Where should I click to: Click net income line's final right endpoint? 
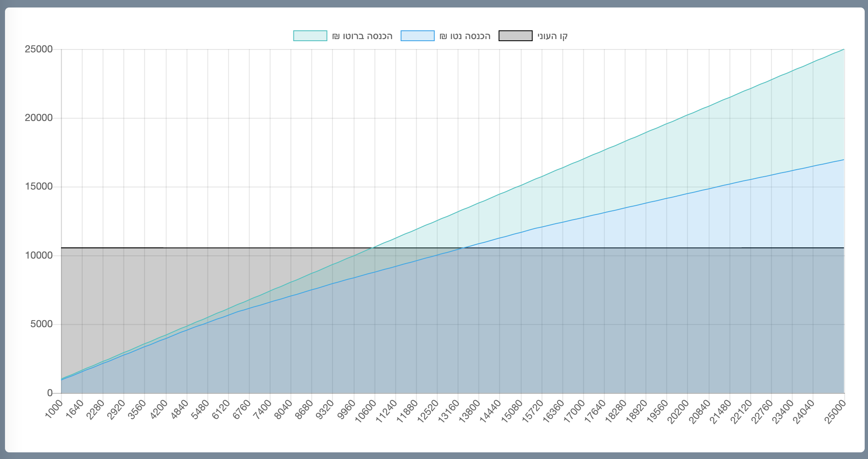pyautogui.click(x=844, y=160)
